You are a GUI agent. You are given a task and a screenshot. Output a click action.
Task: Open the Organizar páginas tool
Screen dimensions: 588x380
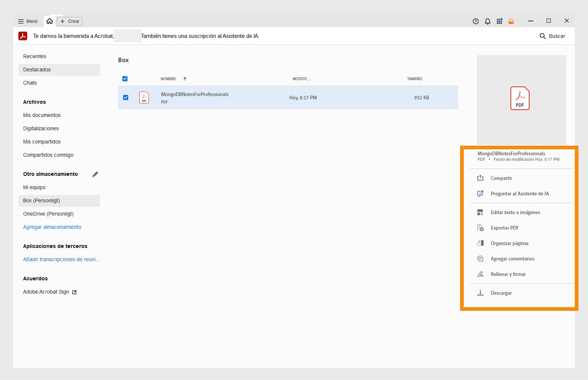[x=509, y=243]
